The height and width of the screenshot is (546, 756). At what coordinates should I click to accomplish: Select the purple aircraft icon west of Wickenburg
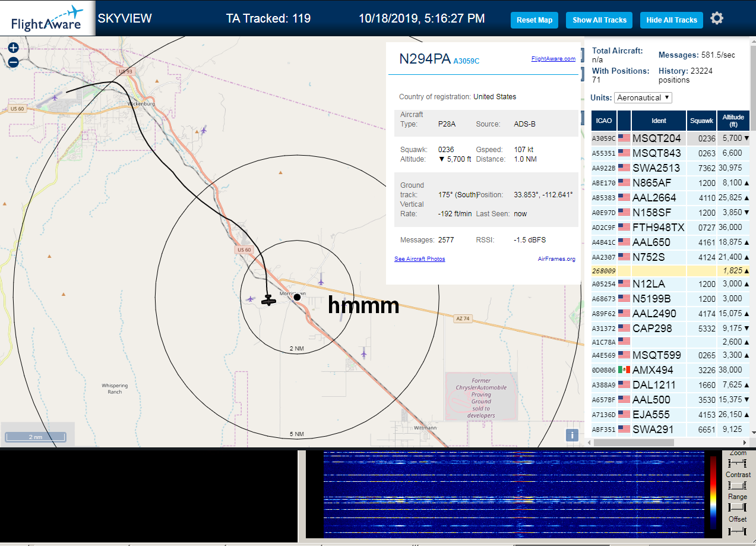(x=55, y=97)
